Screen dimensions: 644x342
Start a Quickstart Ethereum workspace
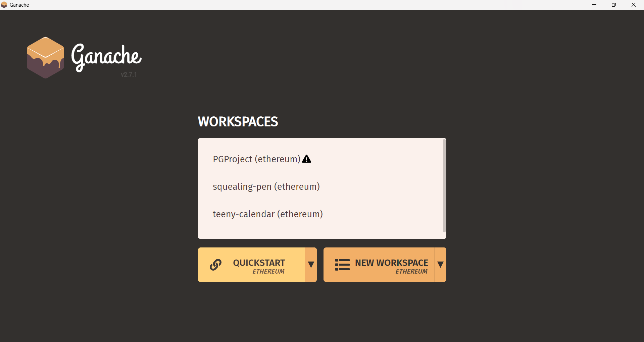251,265
